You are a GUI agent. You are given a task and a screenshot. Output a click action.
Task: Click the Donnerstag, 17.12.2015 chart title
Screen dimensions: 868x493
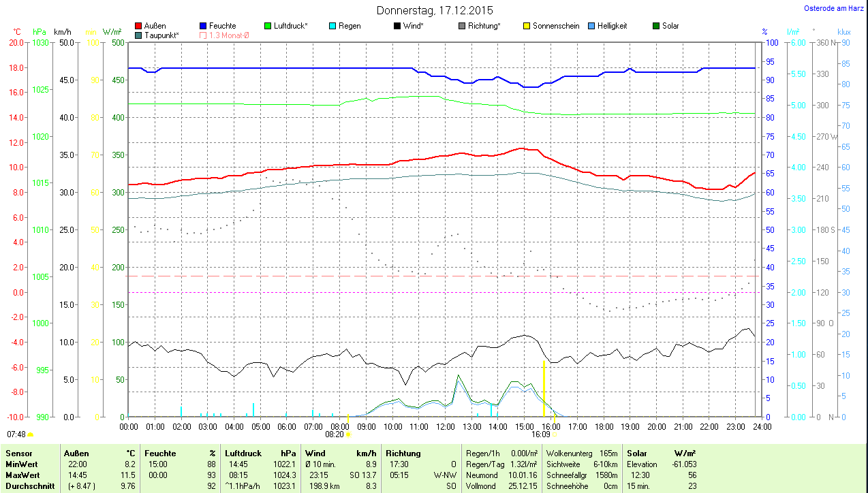[x=435, y=10]
